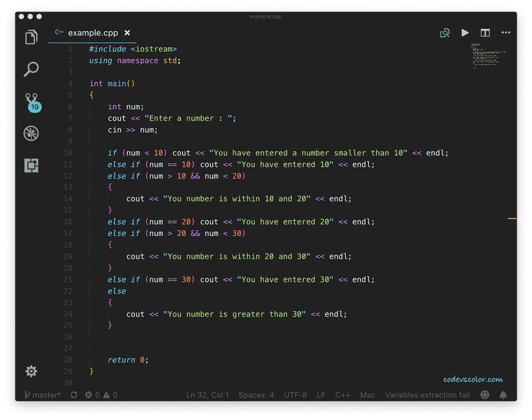This screenshot has width=532, height=420.
Task: Open the Manage gear menu
Action: click(x=30, y=371)
